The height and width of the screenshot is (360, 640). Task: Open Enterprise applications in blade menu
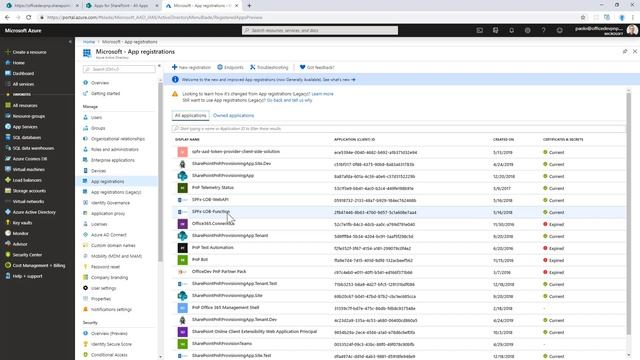(113, 160)
